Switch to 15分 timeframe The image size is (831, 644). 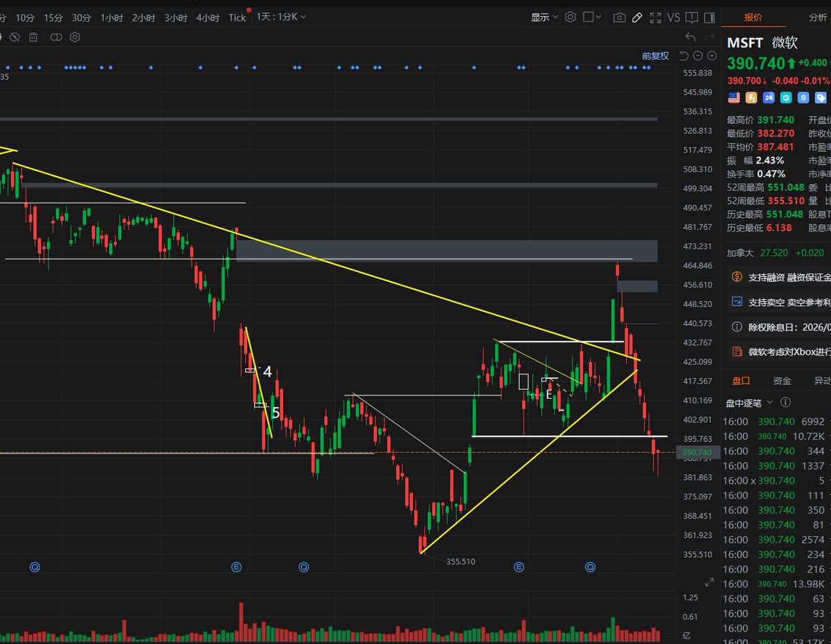[53, 18]
